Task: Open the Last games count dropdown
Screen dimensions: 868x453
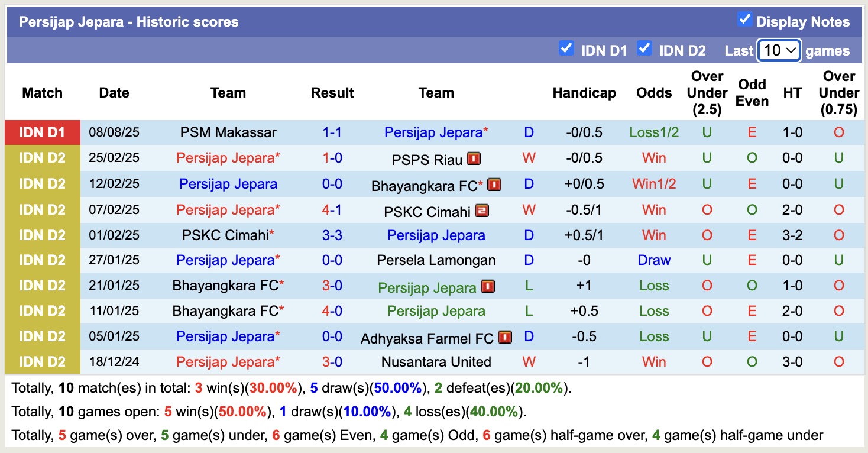Action: coord(779,50)
